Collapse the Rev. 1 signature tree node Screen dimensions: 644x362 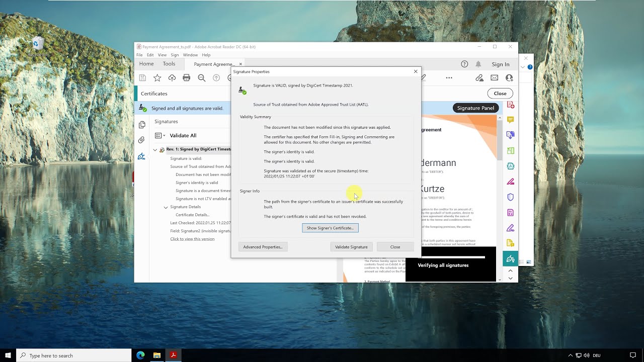point(155,149)
